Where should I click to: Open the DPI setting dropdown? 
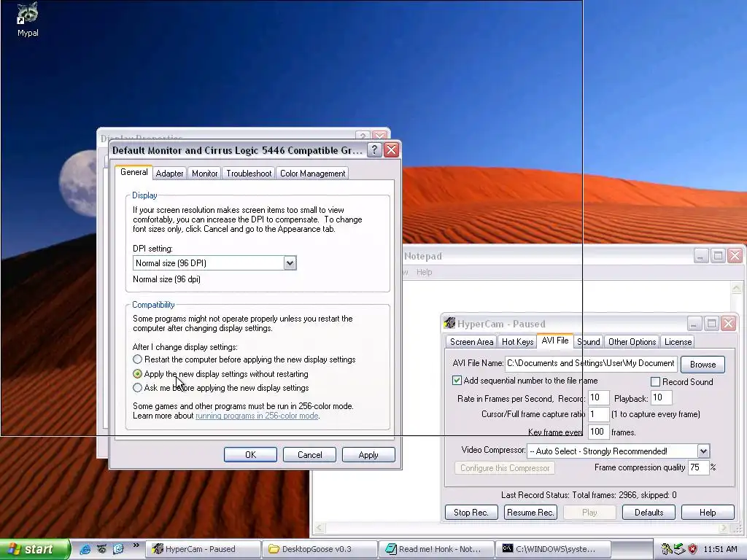(290, 262)
